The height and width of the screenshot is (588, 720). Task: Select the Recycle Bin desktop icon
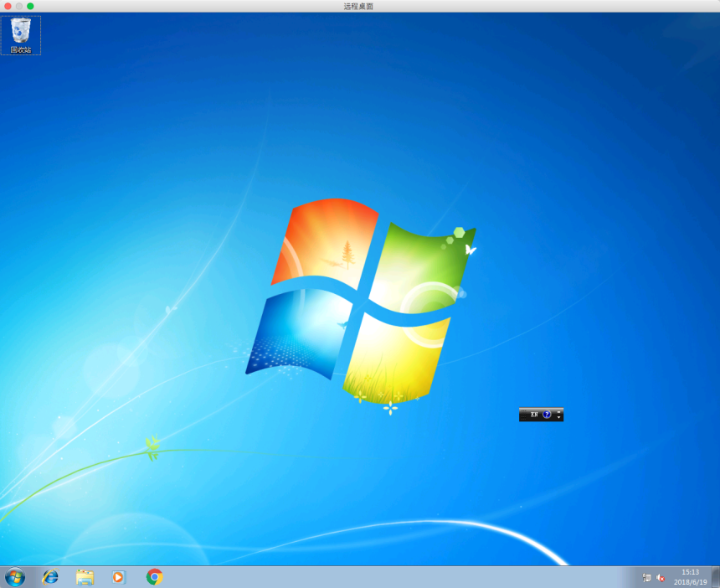coord(21,35)
